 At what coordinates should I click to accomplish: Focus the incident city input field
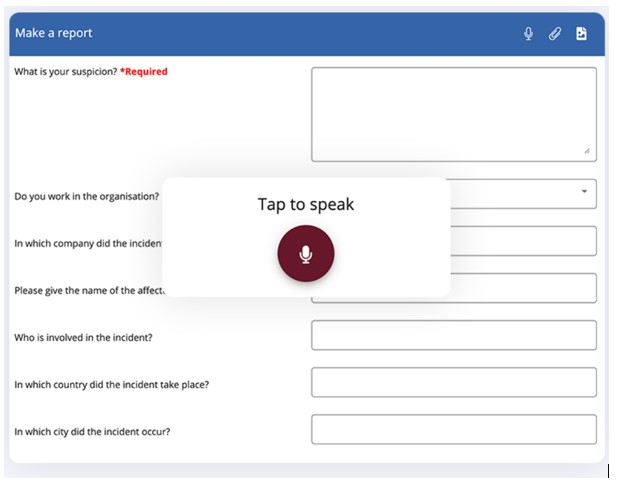453,429
